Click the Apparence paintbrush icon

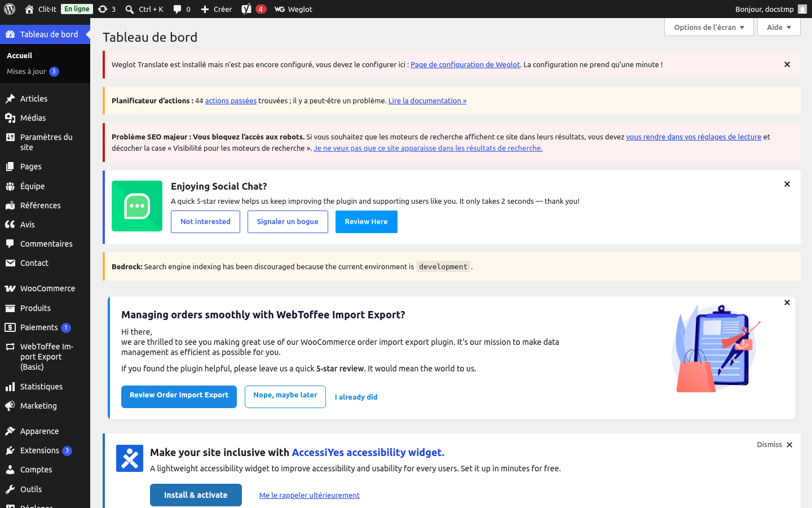10,431
